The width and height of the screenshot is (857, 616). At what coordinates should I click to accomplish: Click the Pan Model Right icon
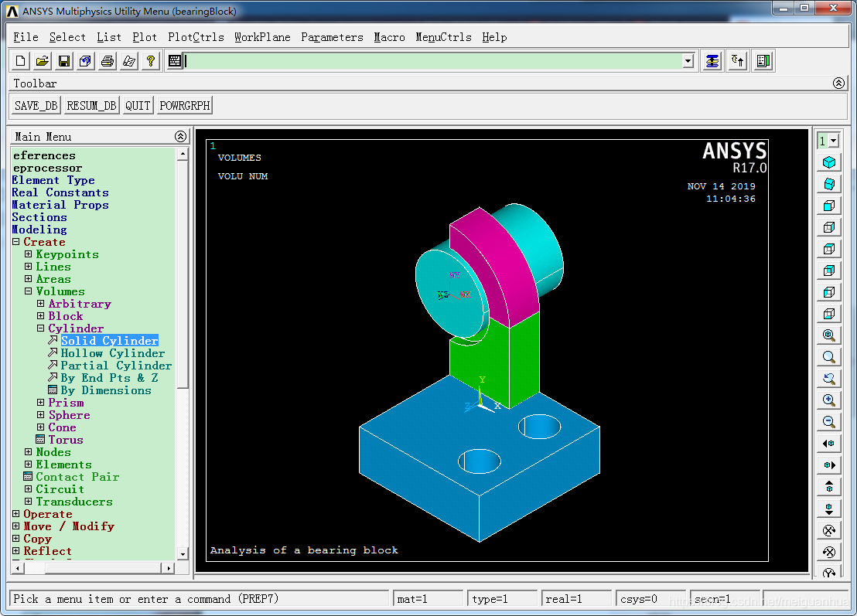pyautogui.click(x=829, y=465)
